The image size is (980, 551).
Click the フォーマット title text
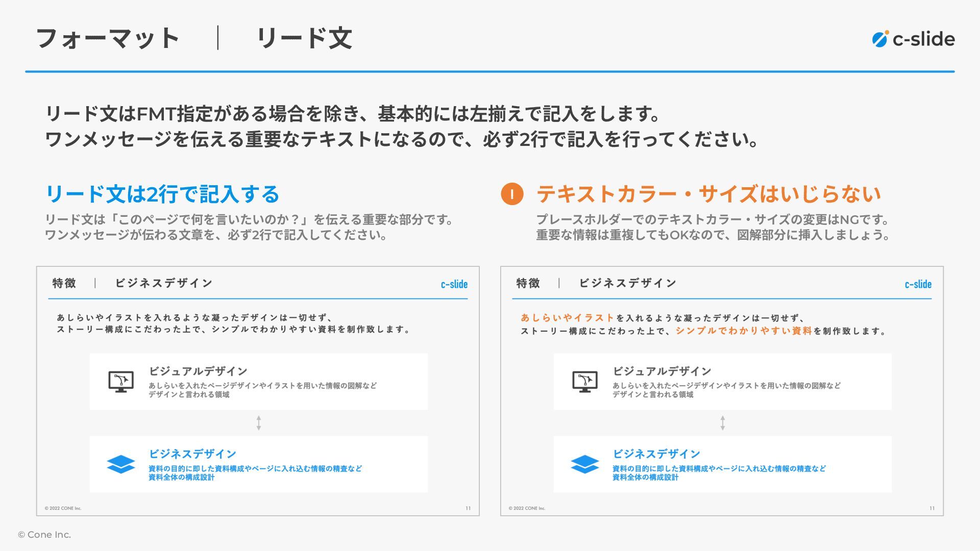108,39
